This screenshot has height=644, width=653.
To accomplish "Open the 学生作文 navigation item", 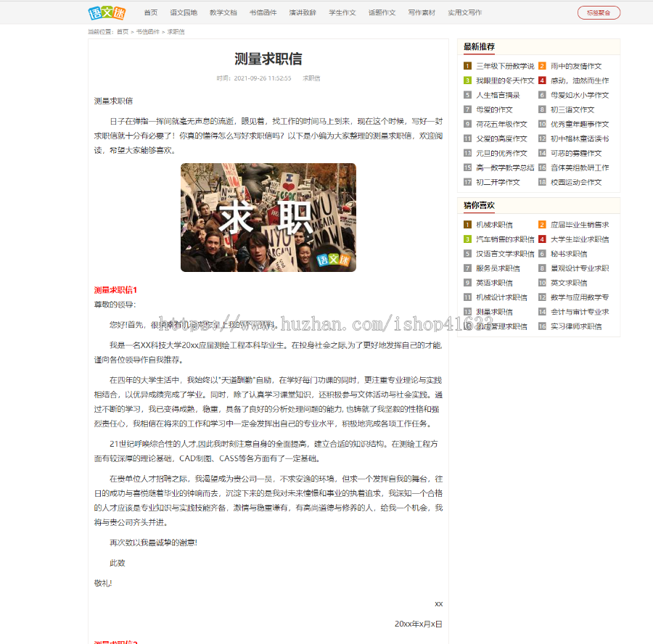I will coord(342,13).
